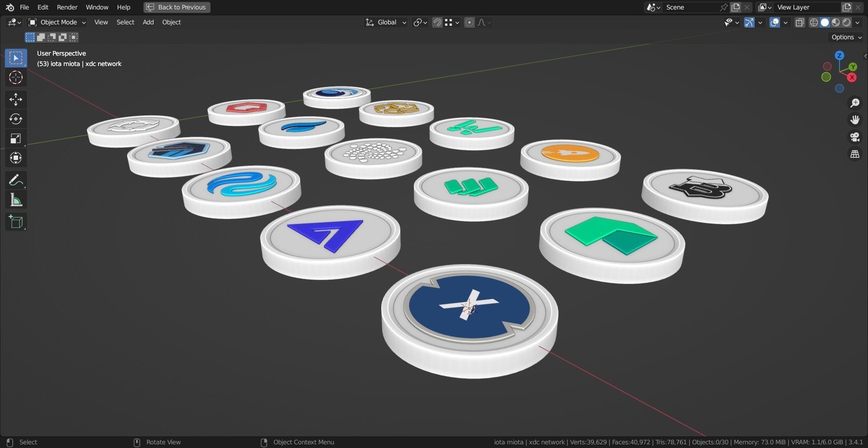
Task: Click the Y axis on navigation gizmo
Action: (x=853, y=67)
